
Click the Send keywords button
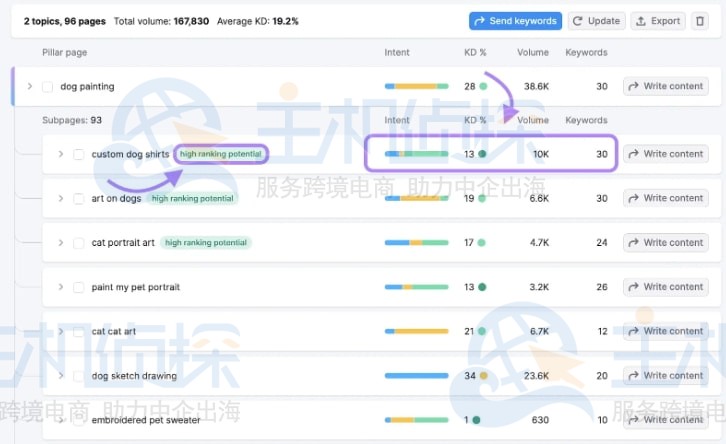[515, 21]
